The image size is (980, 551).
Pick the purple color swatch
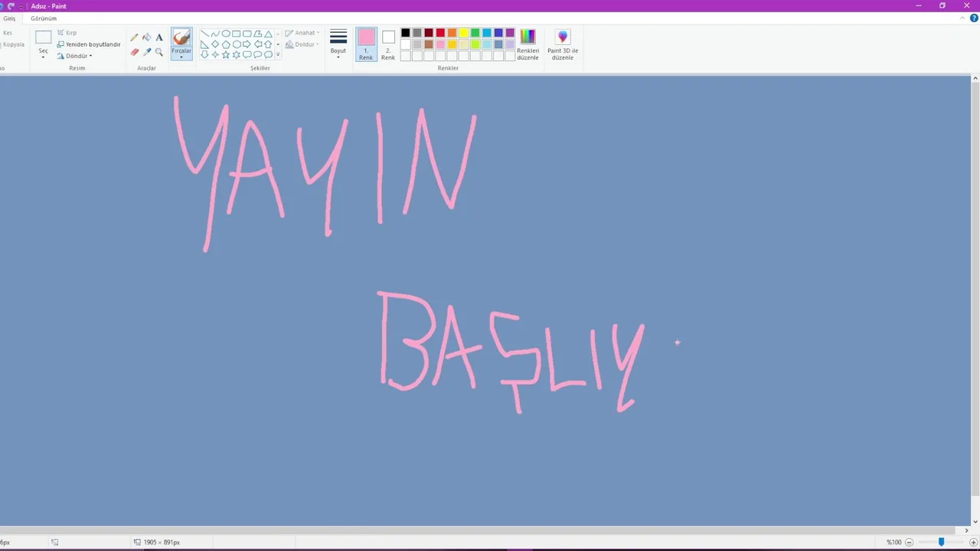(x=510, y=33)
